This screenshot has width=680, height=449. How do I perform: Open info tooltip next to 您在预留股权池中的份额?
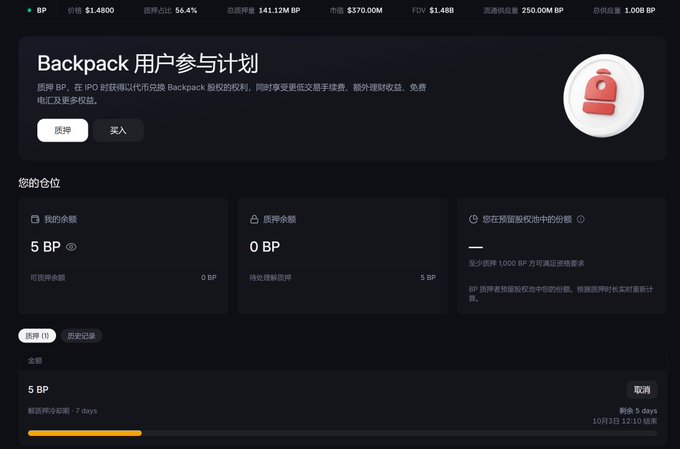(581, 220)
